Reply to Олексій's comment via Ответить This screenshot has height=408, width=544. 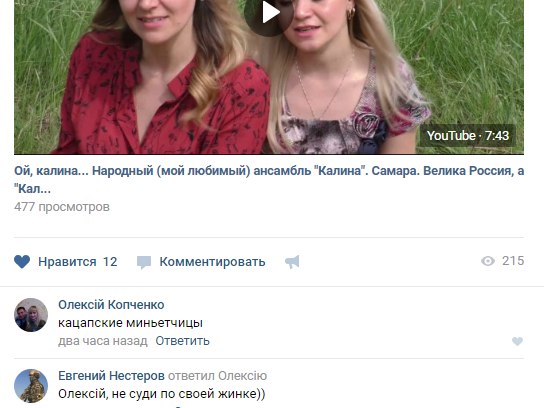[x=182, y=341]
